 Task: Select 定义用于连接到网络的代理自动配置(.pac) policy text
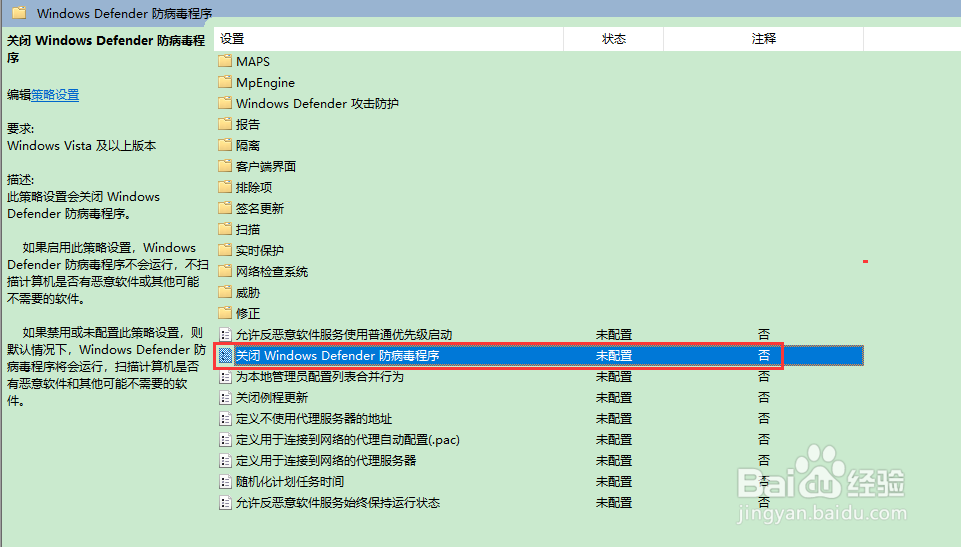(x=348, y=439)
